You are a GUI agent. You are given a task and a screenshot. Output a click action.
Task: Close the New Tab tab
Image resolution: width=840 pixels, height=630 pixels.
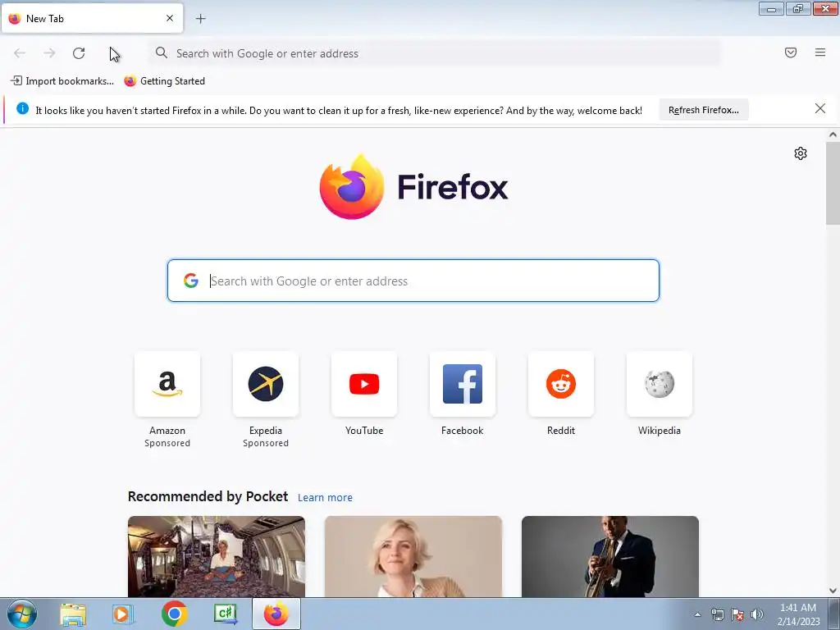click(170, 18)
